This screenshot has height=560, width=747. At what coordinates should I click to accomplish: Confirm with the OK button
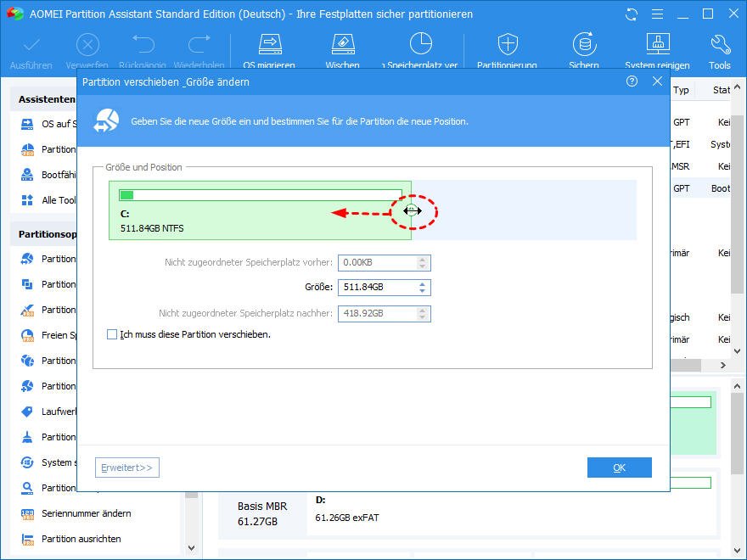coord(620,468)
